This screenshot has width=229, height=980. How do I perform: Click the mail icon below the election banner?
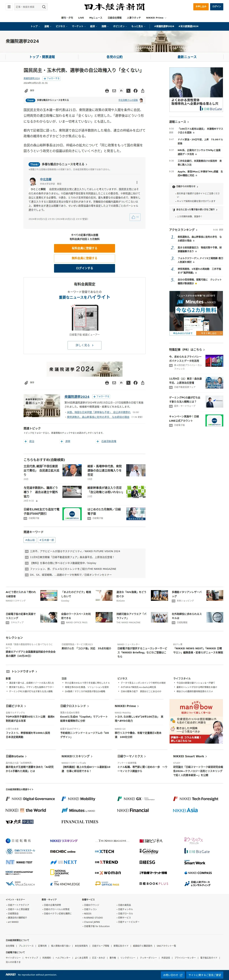coord(114,383)
